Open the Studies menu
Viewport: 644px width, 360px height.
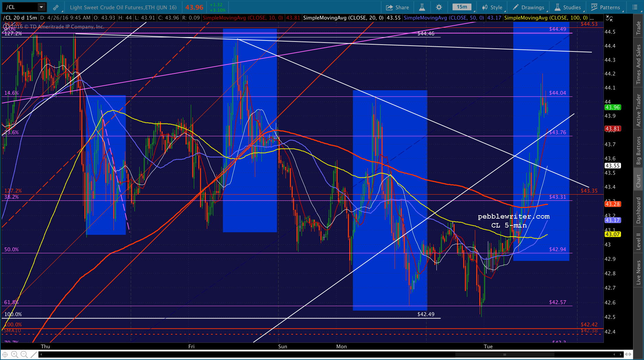coord(568,7)
